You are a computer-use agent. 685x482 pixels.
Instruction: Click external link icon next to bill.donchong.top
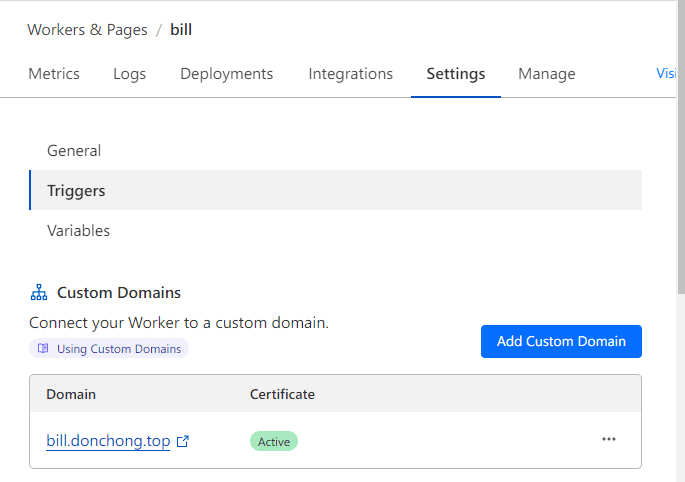pos(183,441)
